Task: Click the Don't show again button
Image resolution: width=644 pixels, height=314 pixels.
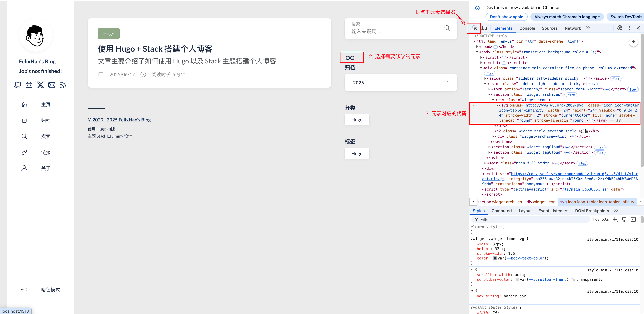Action: 506,17
